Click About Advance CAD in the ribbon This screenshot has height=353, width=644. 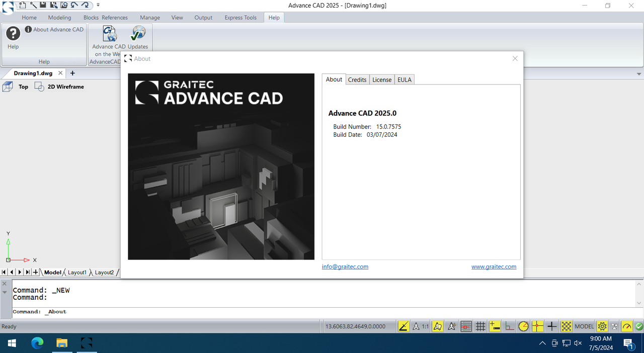(x=54, y=30)
